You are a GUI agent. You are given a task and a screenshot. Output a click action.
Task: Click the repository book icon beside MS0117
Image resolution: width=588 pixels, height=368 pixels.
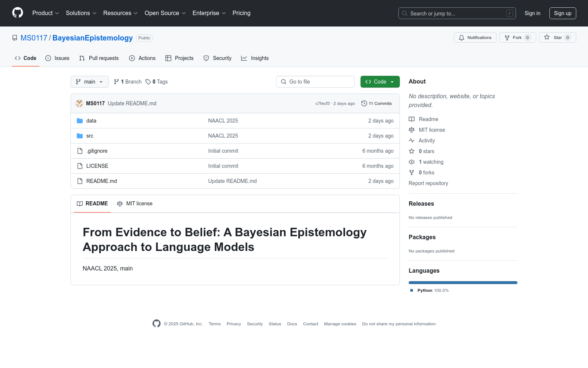coord(15,38)
